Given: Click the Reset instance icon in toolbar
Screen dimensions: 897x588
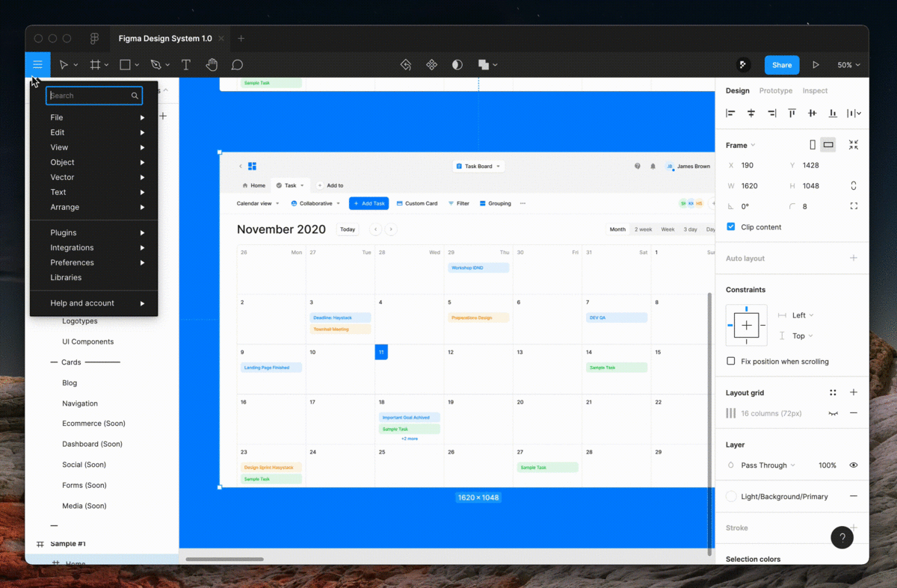Looking at the screenshot, I should [406, 65].
